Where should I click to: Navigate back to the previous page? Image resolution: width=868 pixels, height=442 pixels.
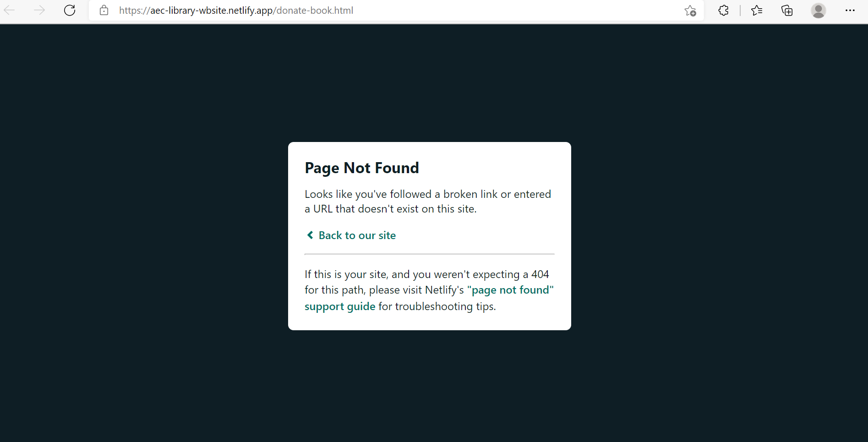click(x=9, y=10)
